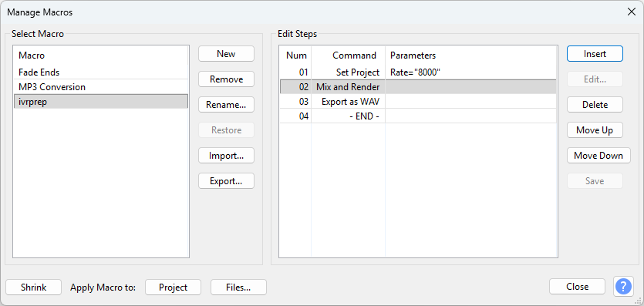Move the selected step down
This screenshot has height=306, width=644.
click(598, 156)
